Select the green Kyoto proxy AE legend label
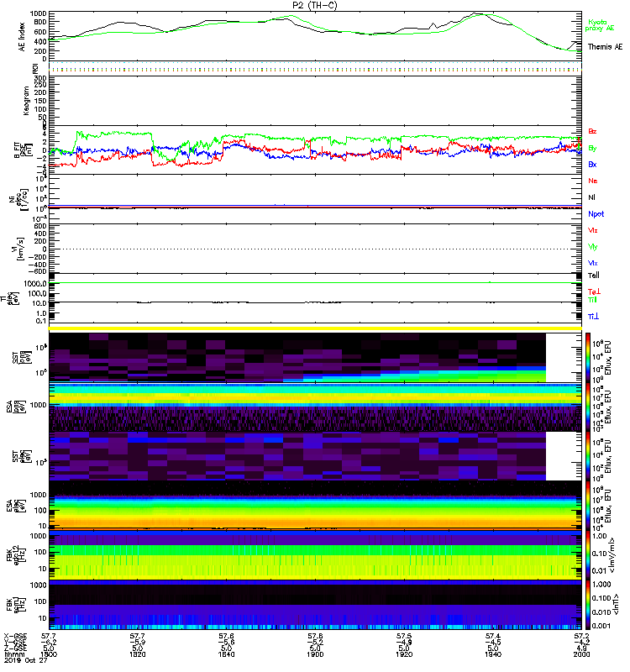This screenshot has width=630, height=672. click(600, 25)
